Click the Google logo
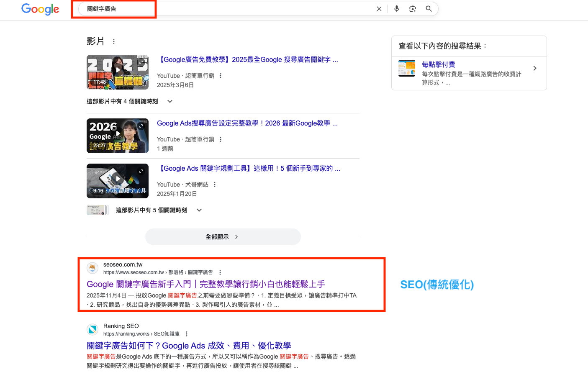Viewport: 588px width, 377px height. pos(40,9)
